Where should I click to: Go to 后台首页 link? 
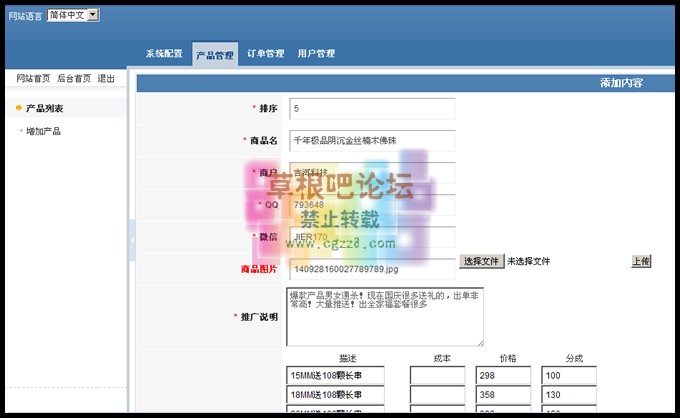click(74, 78)
